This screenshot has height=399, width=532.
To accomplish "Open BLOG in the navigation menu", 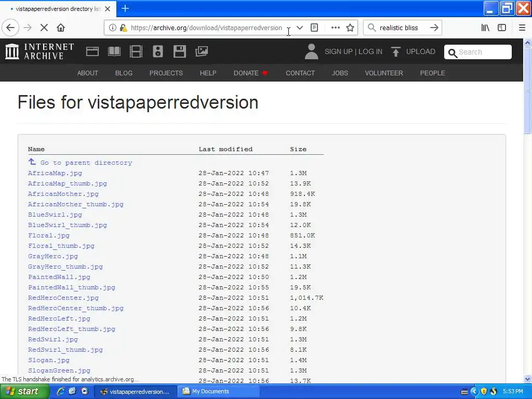I will (x=124, y=73).
